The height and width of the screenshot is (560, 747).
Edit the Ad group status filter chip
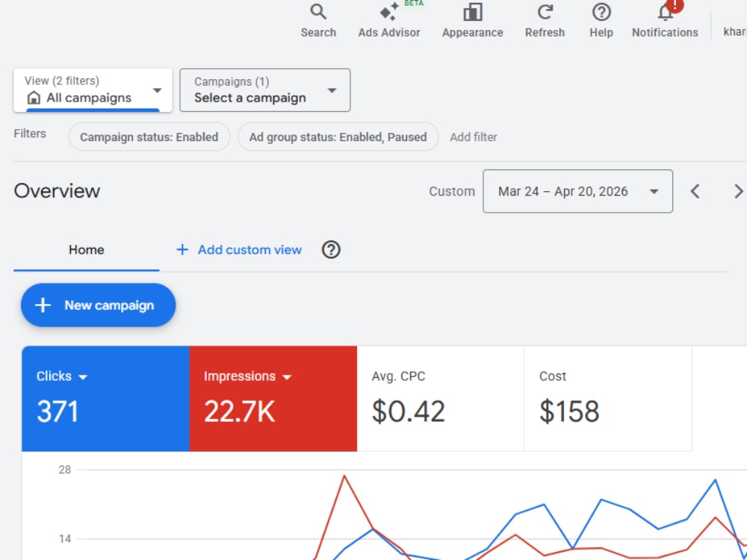(x=338, y=137)
